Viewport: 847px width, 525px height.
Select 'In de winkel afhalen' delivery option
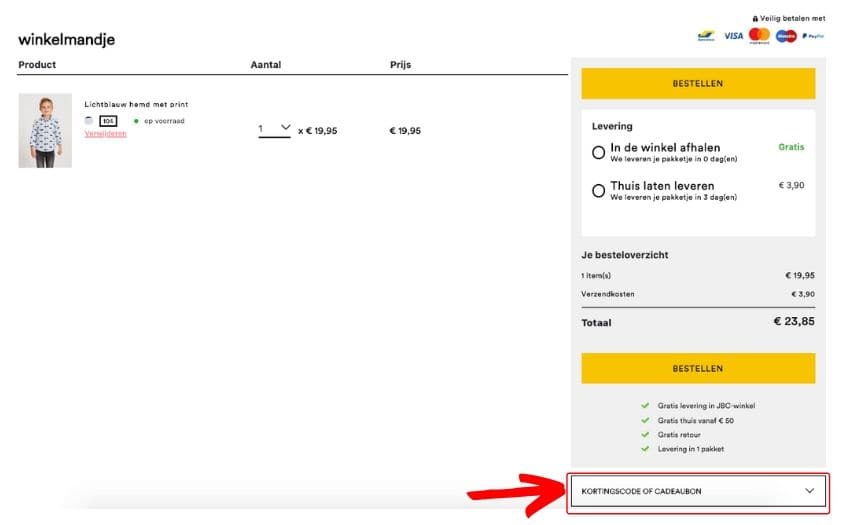point(599,153)
